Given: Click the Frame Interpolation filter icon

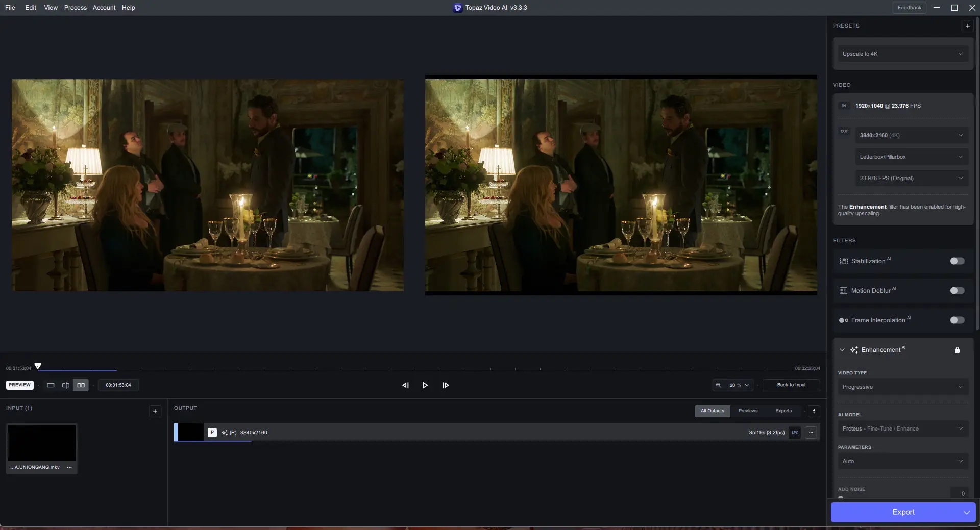Looking at the screenshot, I should [844, 320].
